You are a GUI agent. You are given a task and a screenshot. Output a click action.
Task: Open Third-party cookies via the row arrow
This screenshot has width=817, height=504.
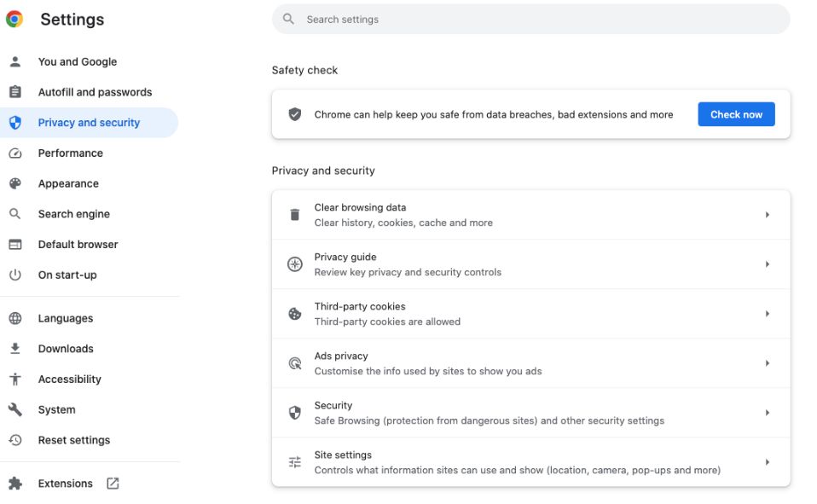(768, 314)
